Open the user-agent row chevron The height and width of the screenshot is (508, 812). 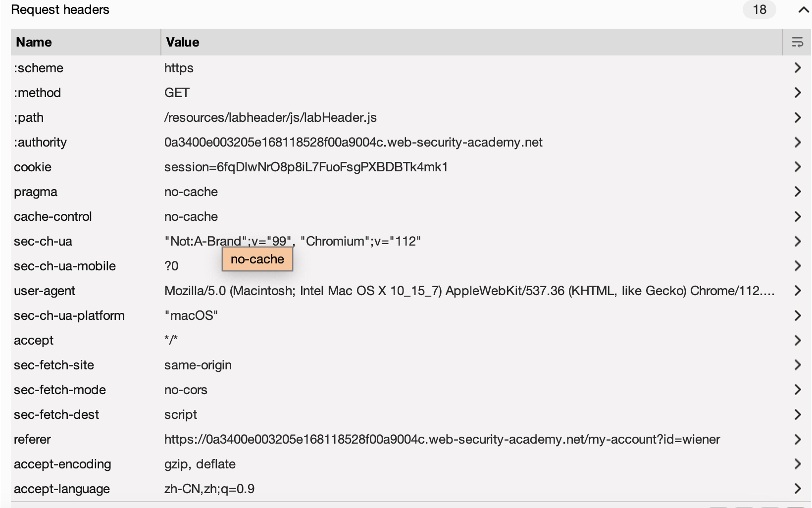pyautogui.click(x=797, y=291)
